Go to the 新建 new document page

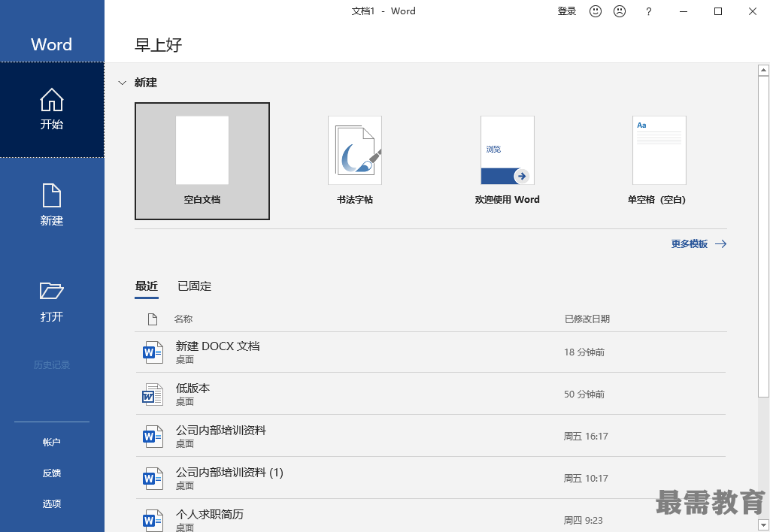point(52,205)
